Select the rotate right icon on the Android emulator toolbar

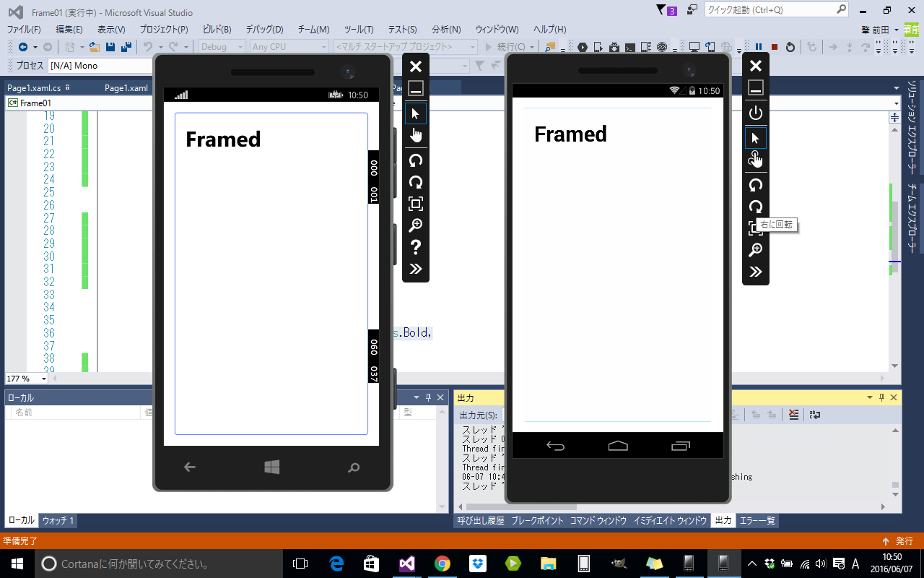(x=756, y=207)
